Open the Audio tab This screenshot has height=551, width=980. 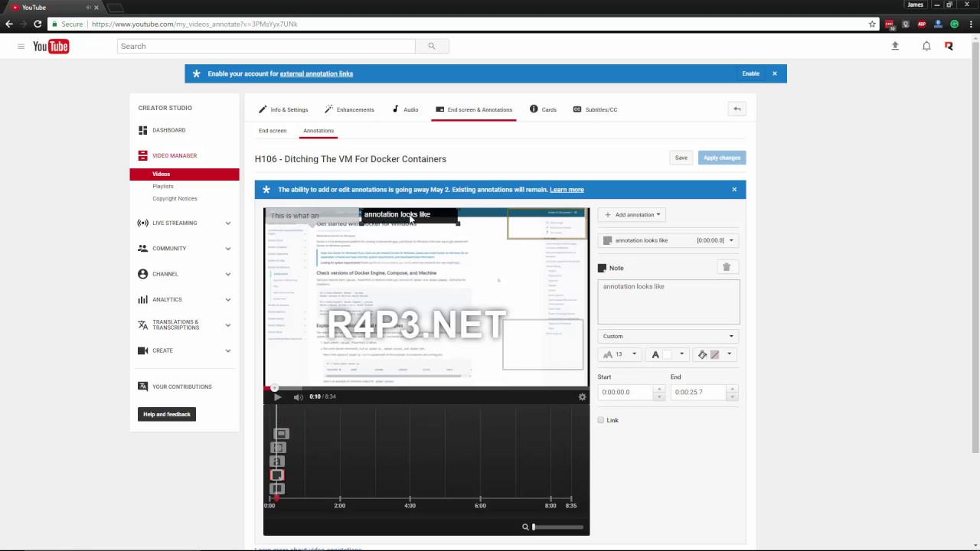point(405,109)
